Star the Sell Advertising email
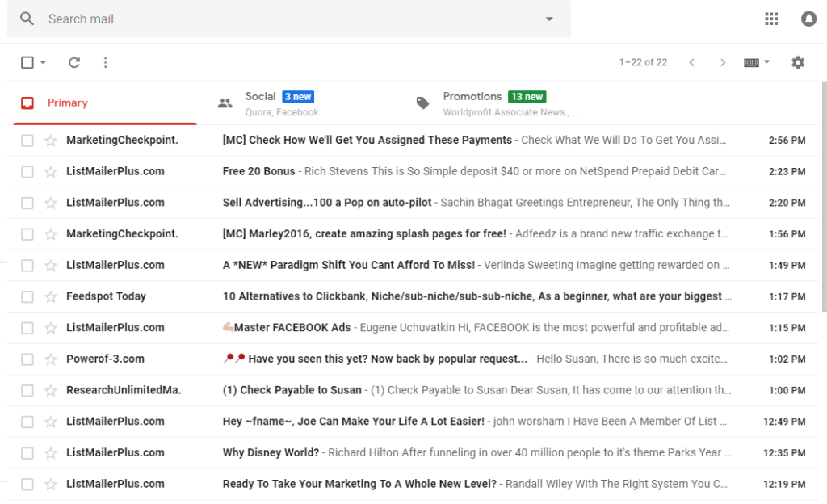 click(51, 203)
